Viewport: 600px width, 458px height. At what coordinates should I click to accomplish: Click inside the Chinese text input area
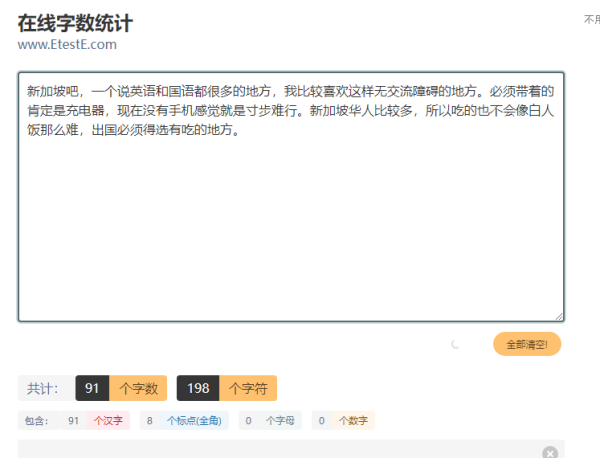[291, 197]
